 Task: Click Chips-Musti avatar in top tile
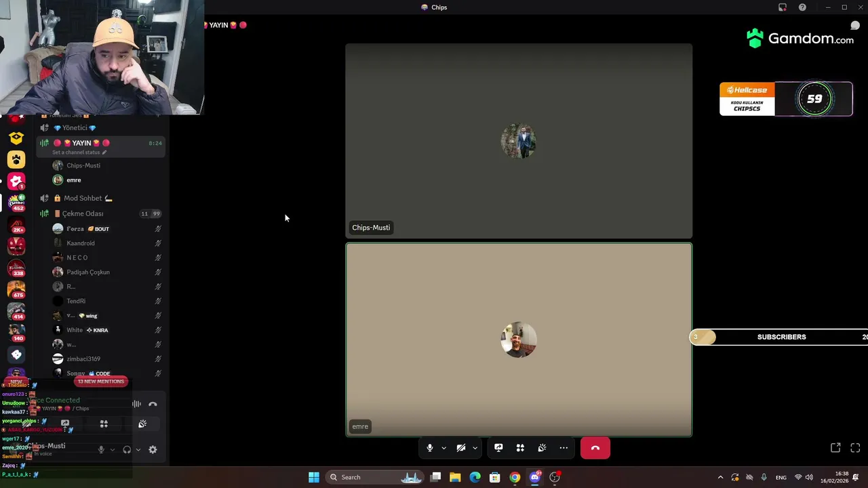[x=519, y=141]
